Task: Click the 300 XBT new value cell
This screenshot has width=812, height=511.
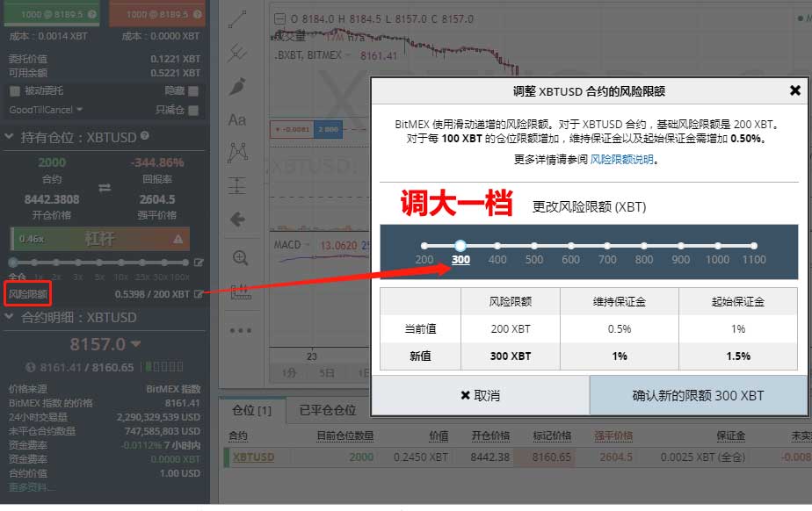Action: click(x=511, y=356)
